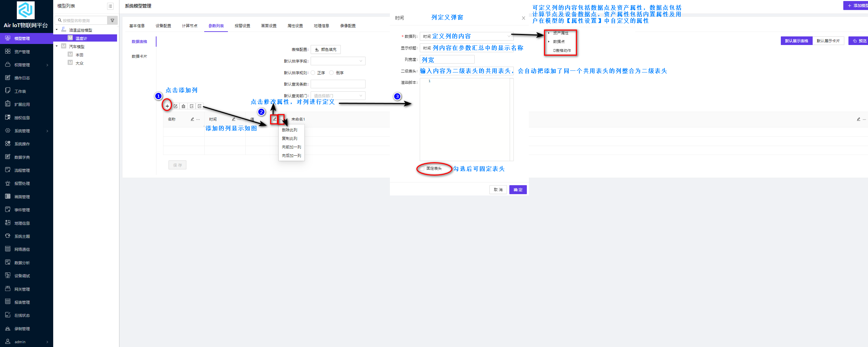Click the plus icon to add a column
This screenshot has height=347, width=868.
point(167,106)
